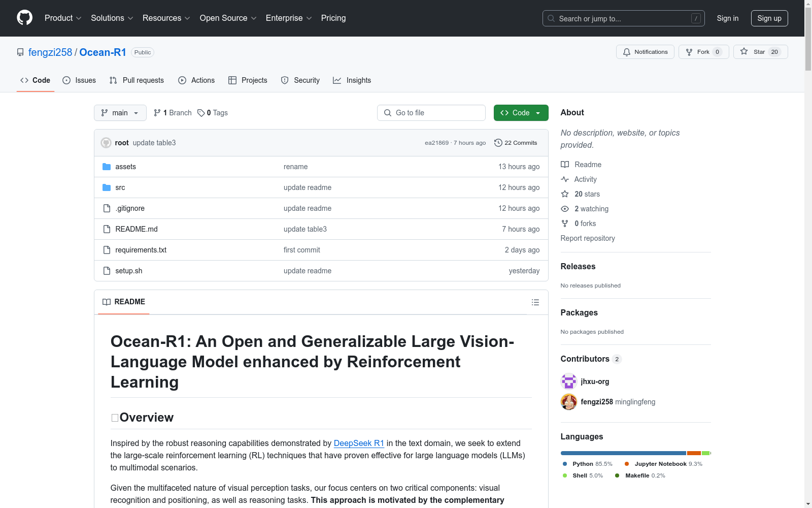This screenshot has width=812, height=508.
Task: Open jhxu-org contributor avatar
Action: coord(569,382)
